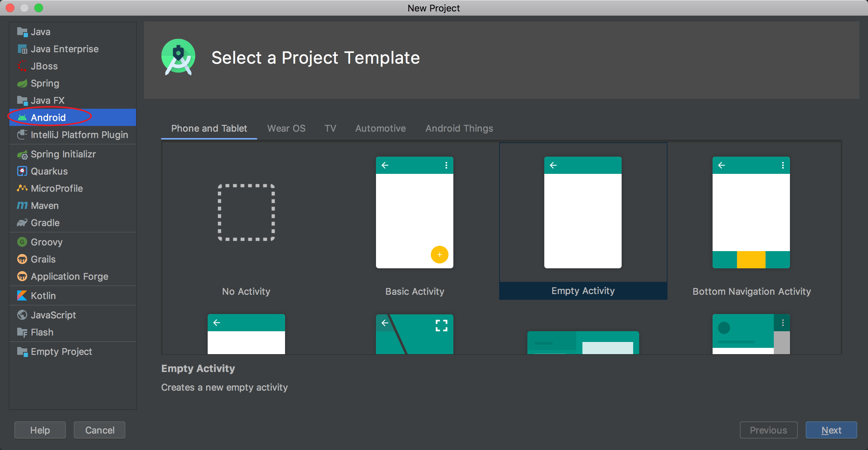This screenshot has height=450, width=868.
Task: Click the Application Forge icon
Action: click(22, 277)
